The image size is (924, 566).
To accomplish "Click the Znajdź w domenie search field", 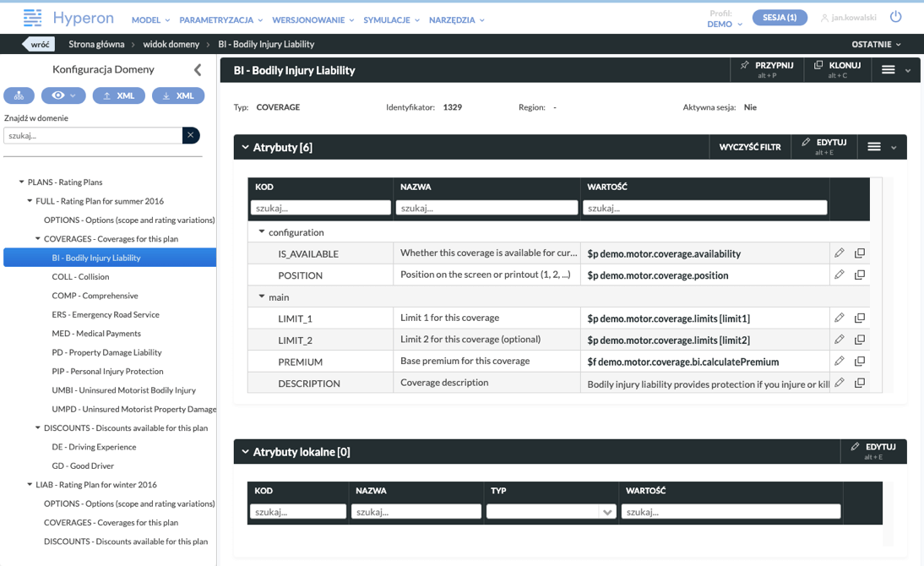I will [x=93, y=135].
